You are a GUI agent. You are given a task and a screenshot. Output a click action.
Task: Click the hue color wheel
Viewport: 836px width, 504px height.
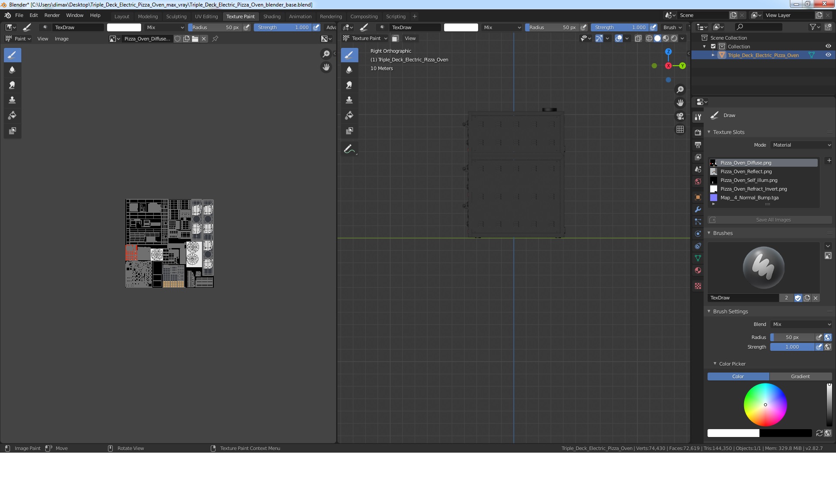click(x=765, y=405)
